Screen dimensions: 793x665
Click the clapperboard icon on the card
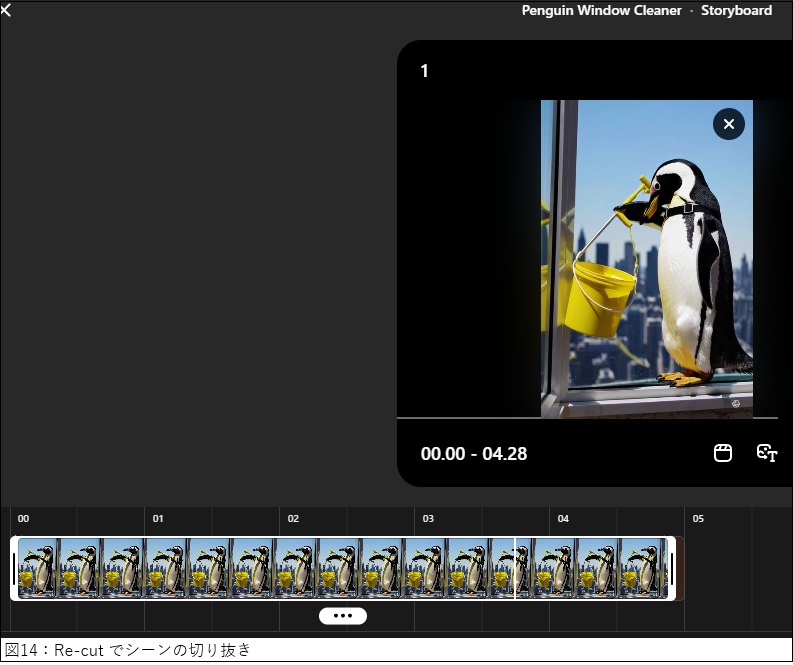(723, 453)
